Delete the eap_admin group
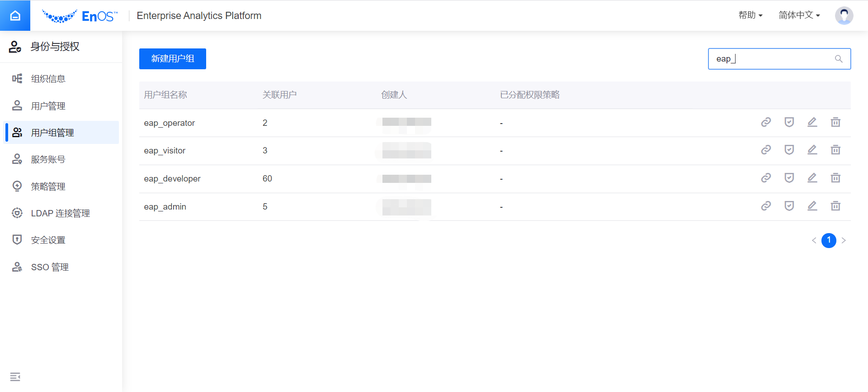Viewport: 868px width, 392px height. point(835,206)
